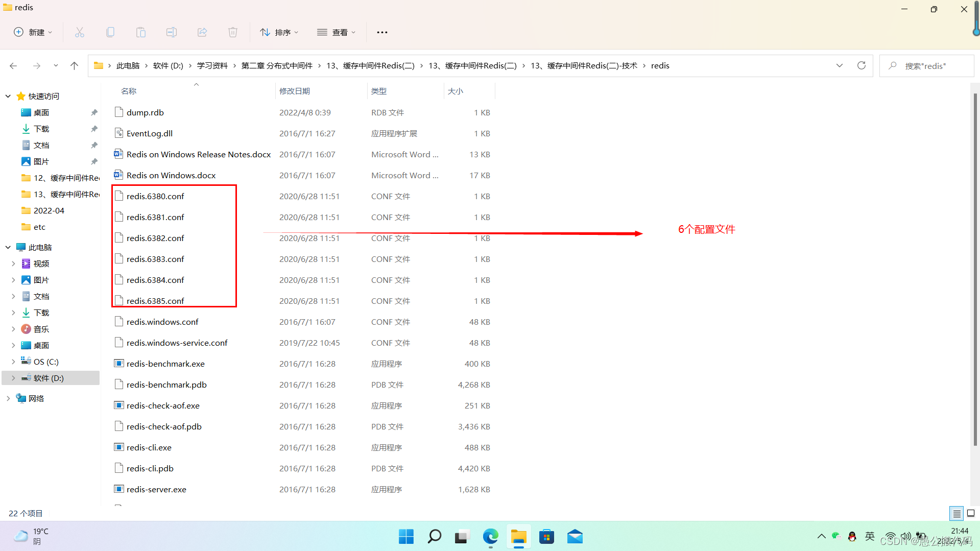Expand the 音乐 tree node
Viewport: 980px width, 551px height.
click(13, 329)
